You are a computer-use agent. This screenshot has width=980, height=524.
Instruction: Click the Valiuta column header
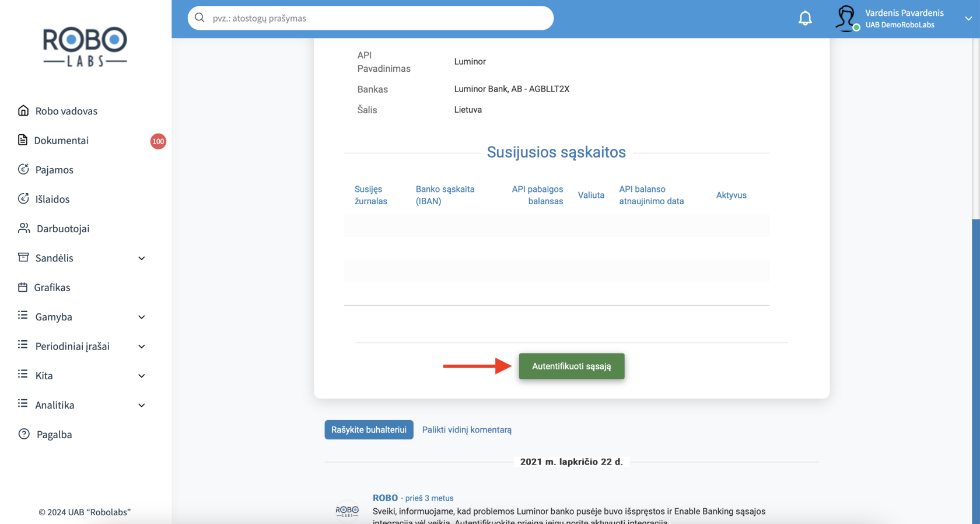pos(591,195)
